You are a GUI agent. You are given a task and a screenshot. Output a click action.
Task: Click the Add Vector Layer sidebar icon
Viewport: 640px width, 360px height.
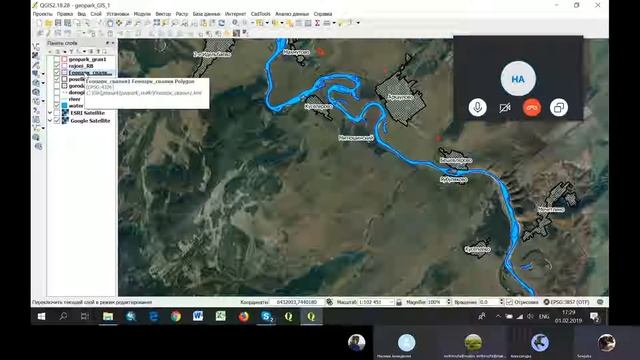(x=36, y=47)
